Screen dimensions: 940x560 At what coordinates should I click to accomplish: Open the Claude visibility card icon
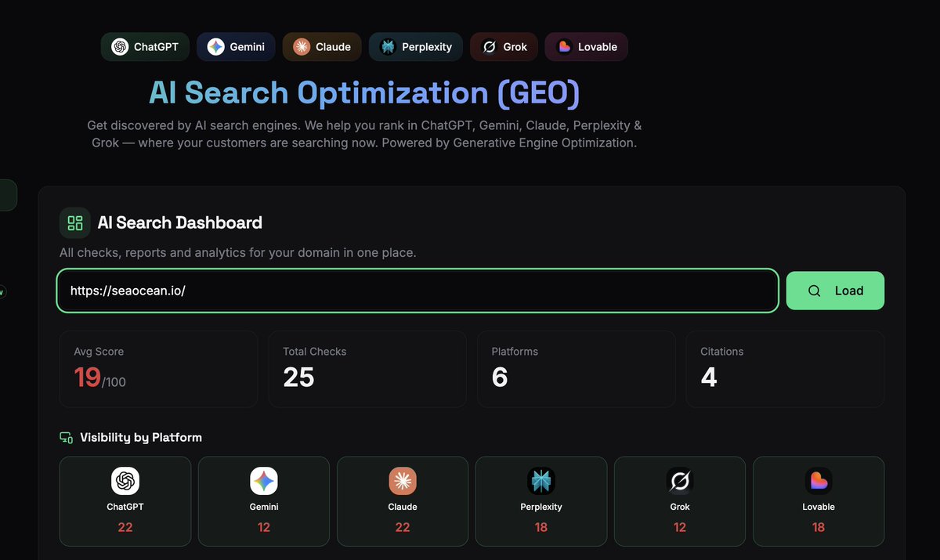point(403,481)
